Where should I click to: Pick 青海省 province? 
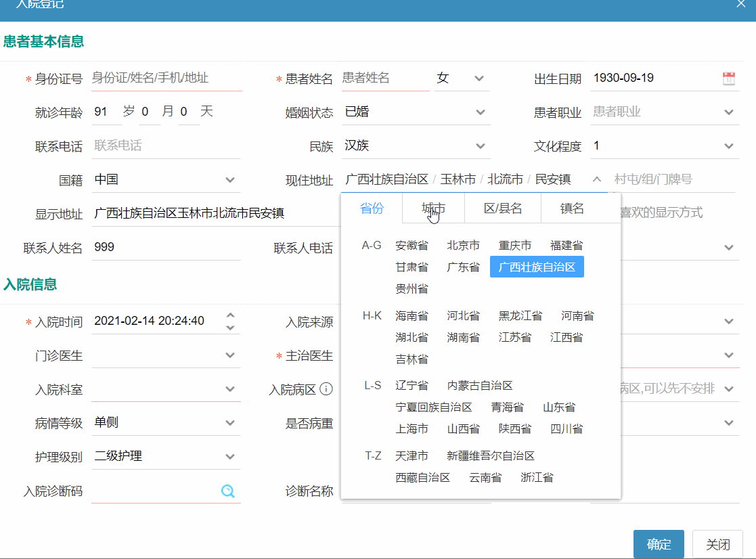[507, 407]
